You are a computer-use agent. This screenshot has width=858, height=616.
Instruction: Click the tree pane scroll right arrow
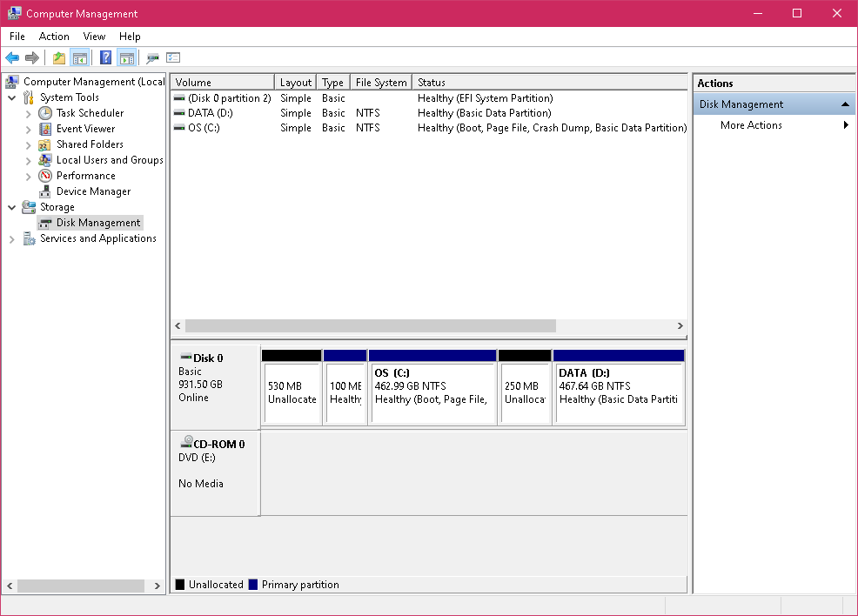click(157, 586)
